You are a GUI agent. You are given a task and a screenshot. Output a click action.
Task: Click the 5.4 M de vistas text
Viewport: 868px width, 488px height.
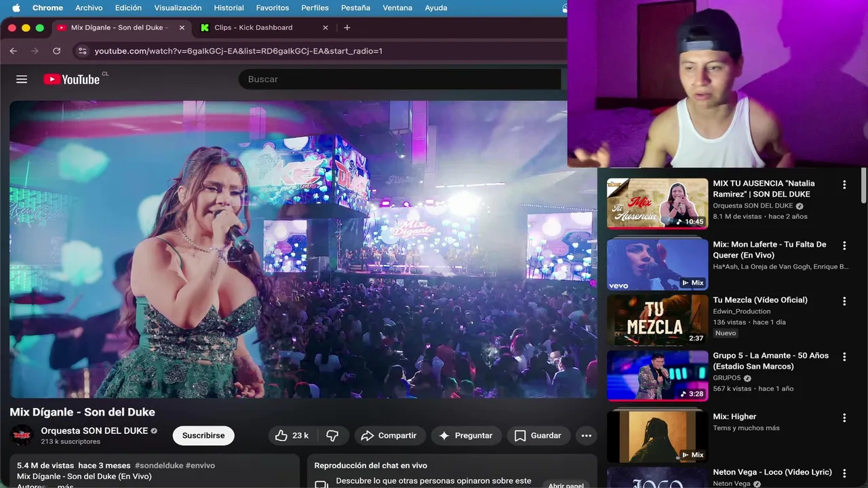click(45, 466)
